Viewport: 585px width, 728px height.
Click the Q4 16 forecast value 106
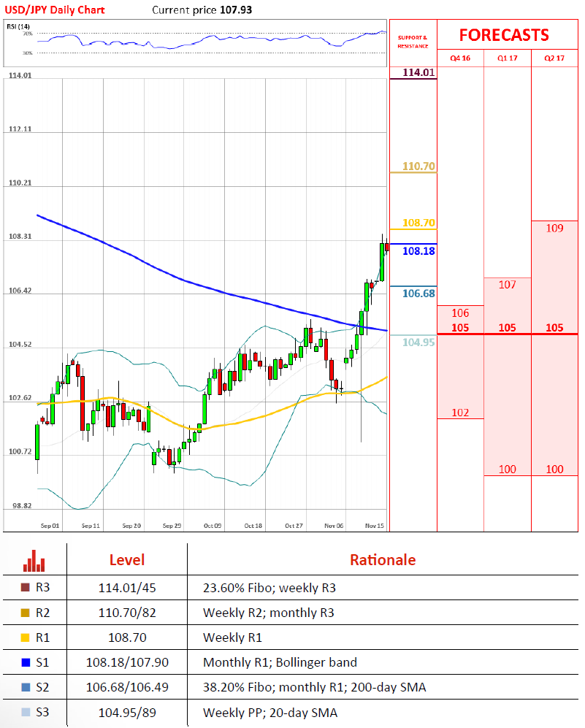click(x=460, y=313)
